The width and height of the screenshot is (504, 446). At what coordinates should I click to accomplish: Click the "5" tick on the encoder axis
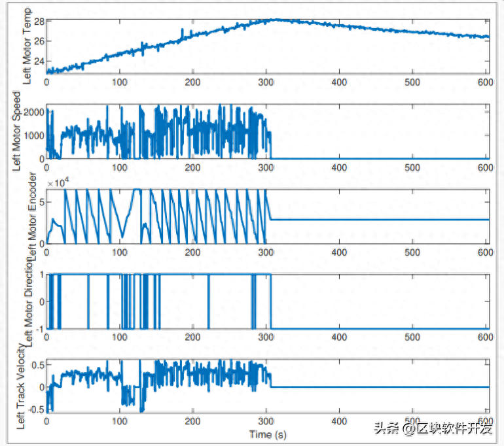pos(41,202)
